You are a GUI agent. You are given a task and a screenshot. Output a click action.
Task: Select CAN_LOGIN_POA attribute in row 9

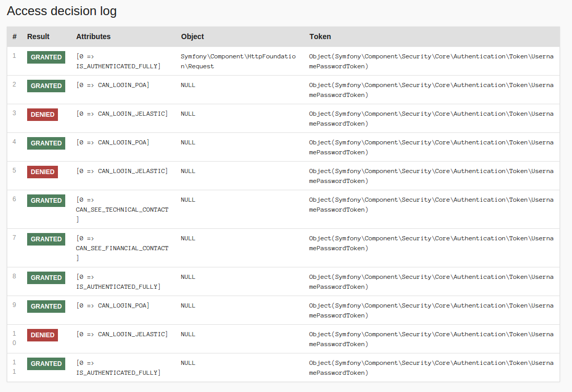(x=113, y=305)
